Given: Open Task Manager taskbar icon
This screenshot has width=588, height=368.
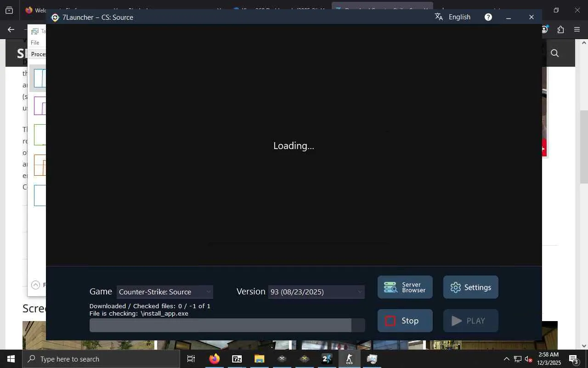Looking at the screenshot, I should [x=372, y=359].
